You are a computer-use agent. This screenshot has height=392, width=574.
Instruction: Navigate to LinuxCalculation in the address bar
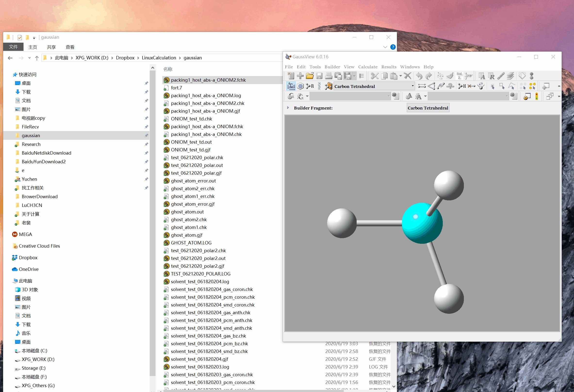click(x=159, y=58)
